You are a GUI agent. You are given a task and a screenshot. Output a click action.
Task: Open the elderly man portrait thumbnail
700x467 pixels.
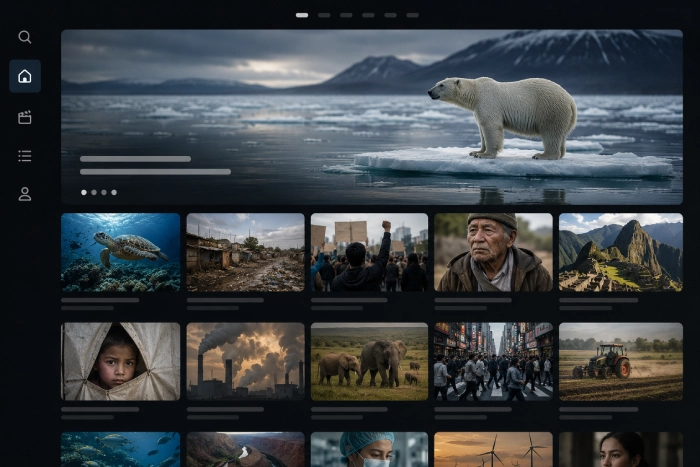click(493, 252)
